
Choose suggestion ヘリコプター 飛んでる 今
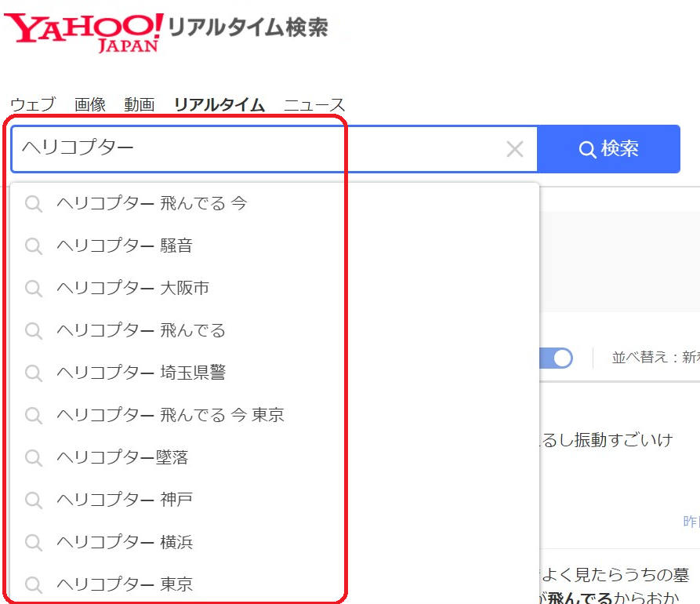(x=274, y=204)
